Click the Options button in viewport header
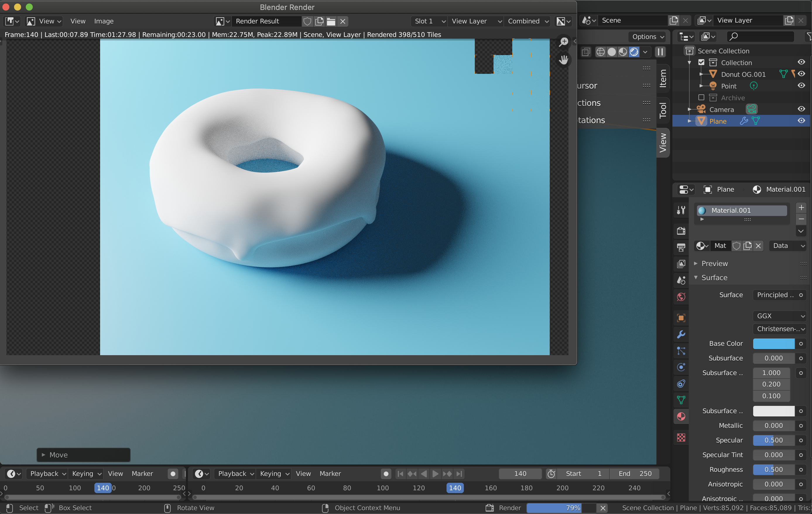The height and width of the screenshot is (514, 812). click(648, 37)
